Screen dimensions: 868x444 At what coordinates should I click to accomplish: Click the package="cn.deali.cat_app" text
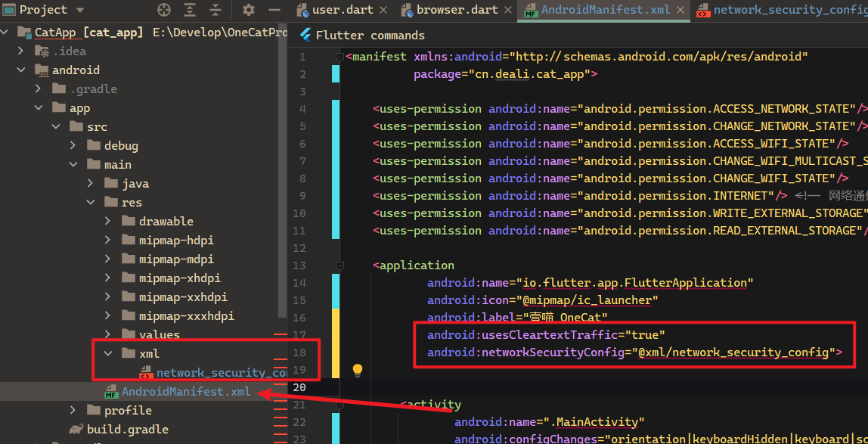501,73
